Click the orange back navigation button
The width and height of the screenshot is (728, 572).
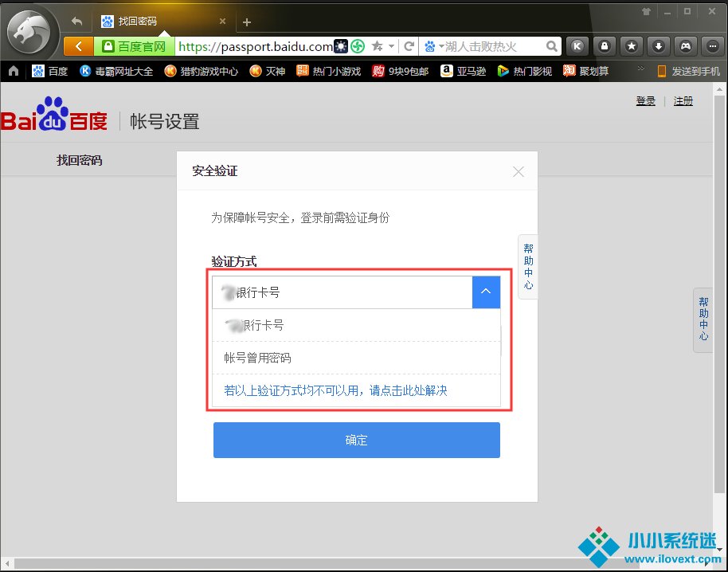tap(78, 46)
